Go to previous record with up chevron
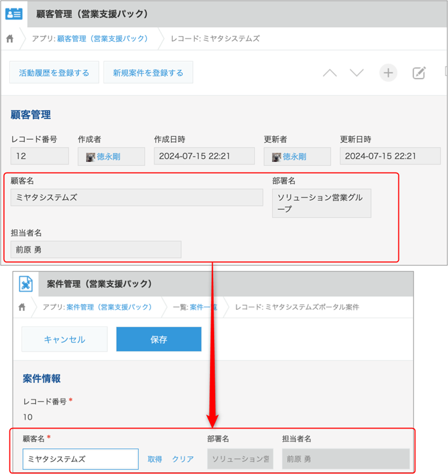 coord(330,73)
